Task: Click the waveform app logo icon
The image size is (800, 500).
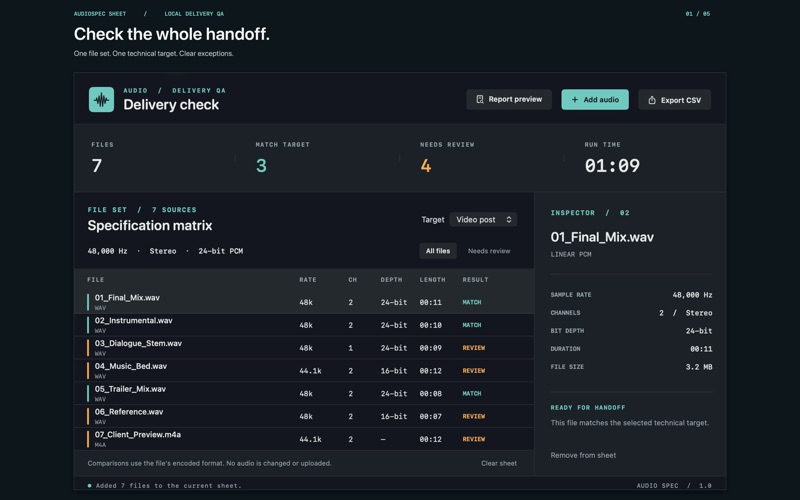Action: (101, 99)
